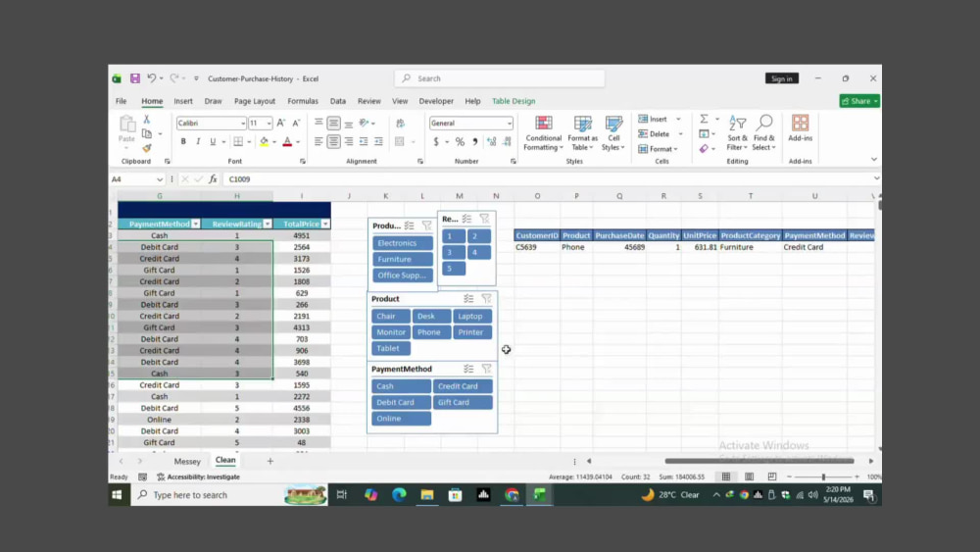Viewport: 980px width, 552px height.
Task: Toggle Align Left
Action: click(x=318, y=142)
